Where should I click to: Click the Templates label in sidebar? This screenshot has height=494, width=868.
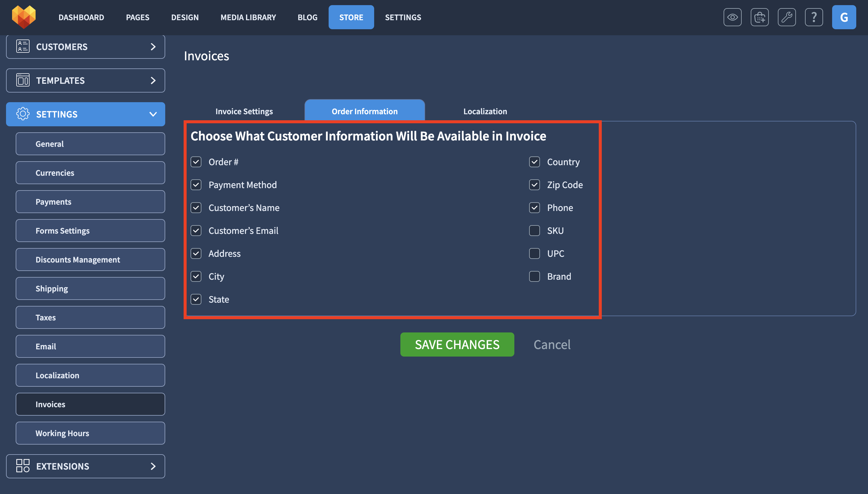pos(60,81)
